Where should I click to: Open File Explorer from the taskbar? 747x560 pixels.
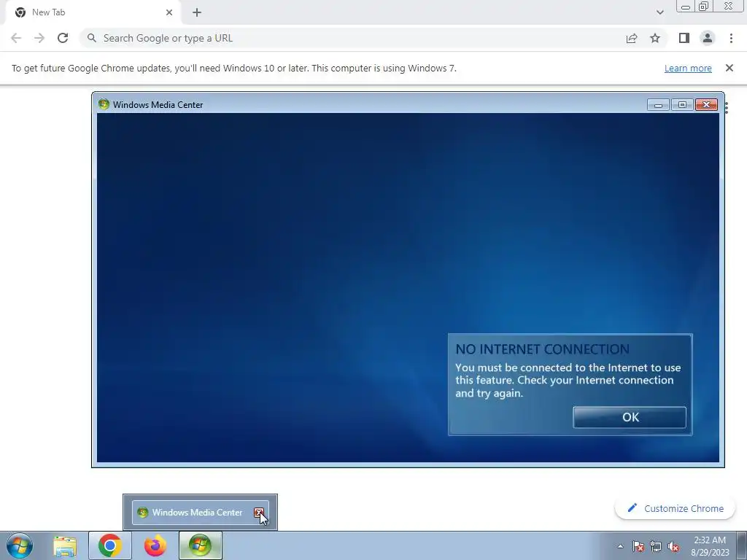65,545
